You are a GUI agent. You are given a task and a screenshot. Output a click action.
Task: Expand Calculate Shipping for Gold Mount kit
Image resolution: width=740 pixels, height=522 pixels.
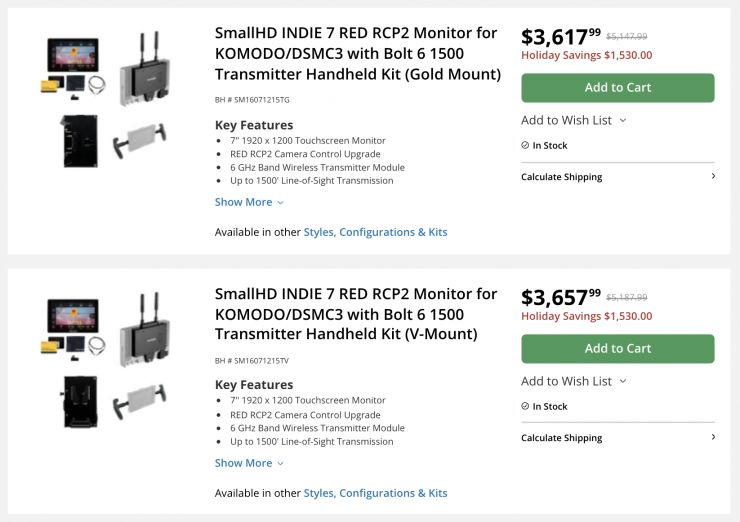pos(617,177)
